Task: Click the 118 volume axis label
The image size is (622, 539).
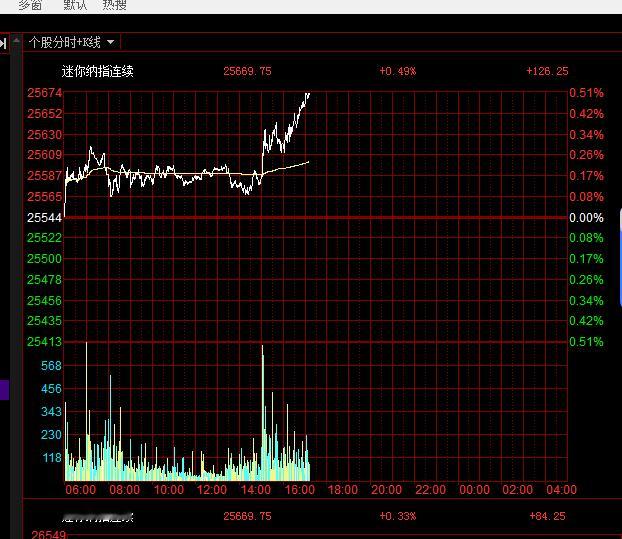Action: [52, 458]
